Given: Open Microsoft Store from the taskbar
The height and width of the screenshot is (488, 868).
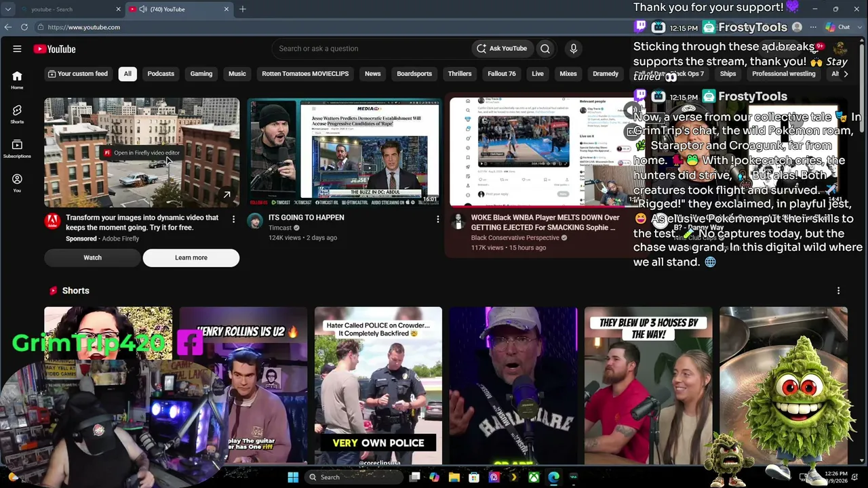Looking at the screenshot, I should [x=474, y=477].
